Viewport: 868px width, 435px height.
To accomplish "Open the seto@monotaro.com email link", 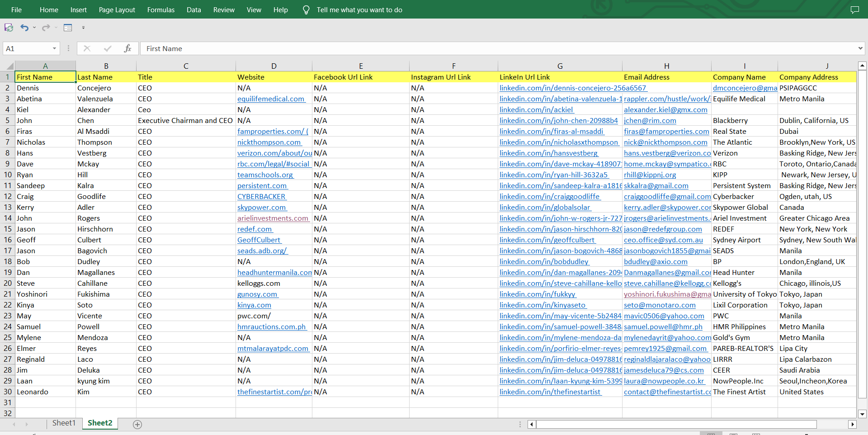I will (660, 305).
